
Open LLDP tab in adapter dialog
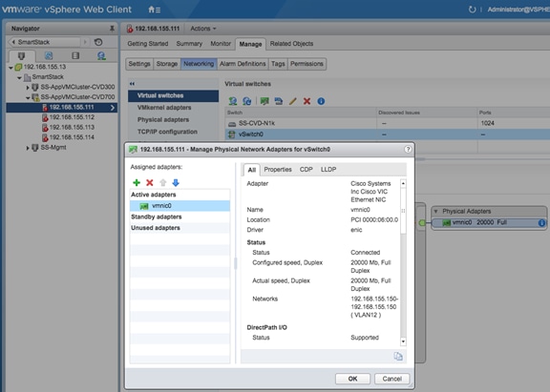328,170
